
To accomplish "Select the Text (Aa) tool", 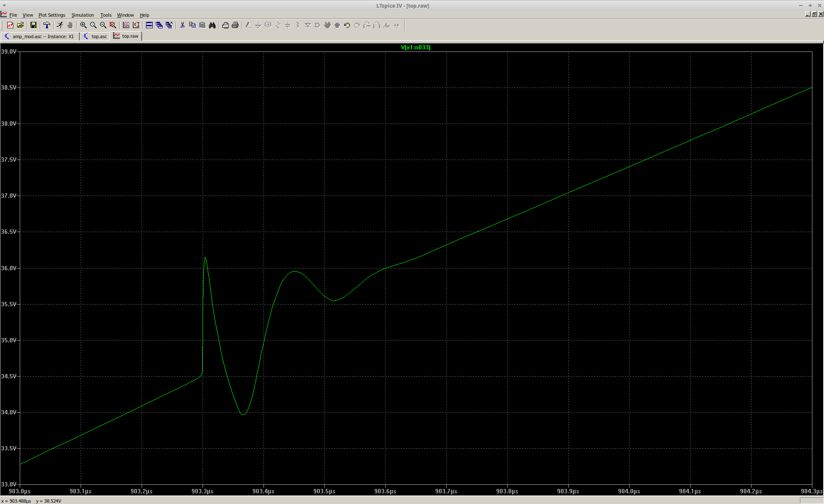I will click(x=387, y=25).
